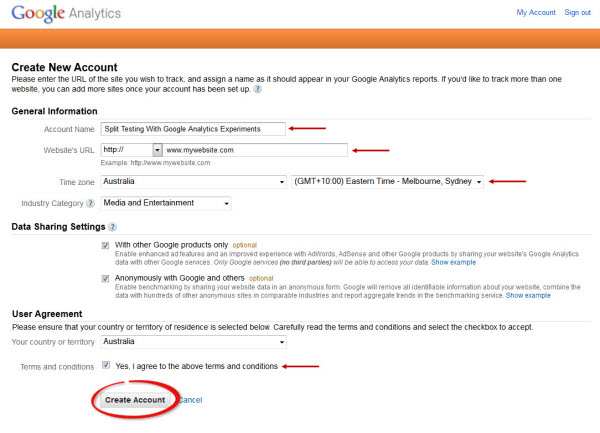Toggle 'Anonymously with Google and others' checkbox
The height and width of the screenshot is (433, 600).
106,278
